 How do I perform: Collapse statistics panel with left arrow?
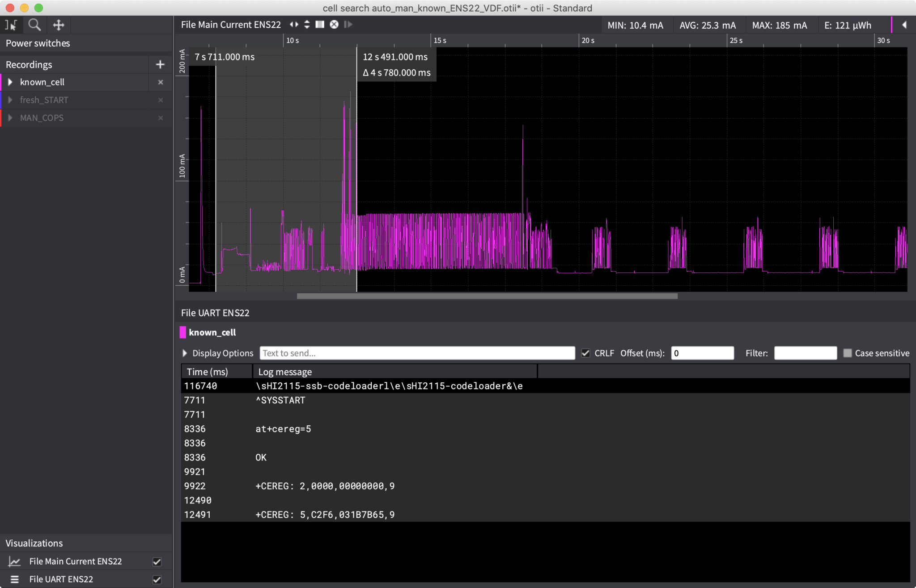904,25
